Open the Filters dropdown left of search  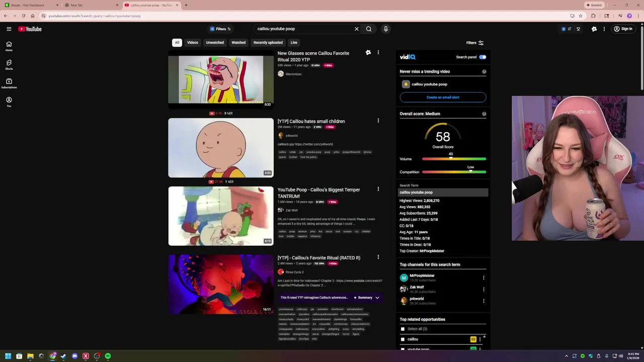220,29
